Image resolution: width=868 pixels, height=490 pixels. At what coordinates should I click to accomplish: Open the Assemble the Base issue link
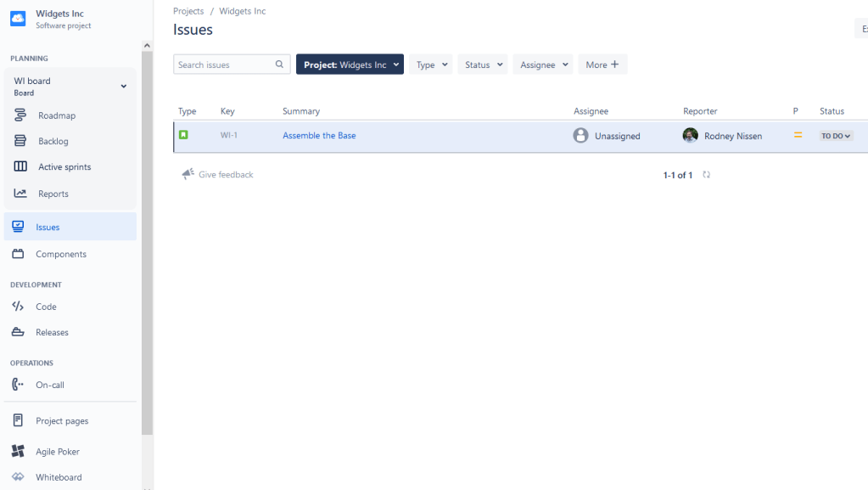click(x=319, y=136)
